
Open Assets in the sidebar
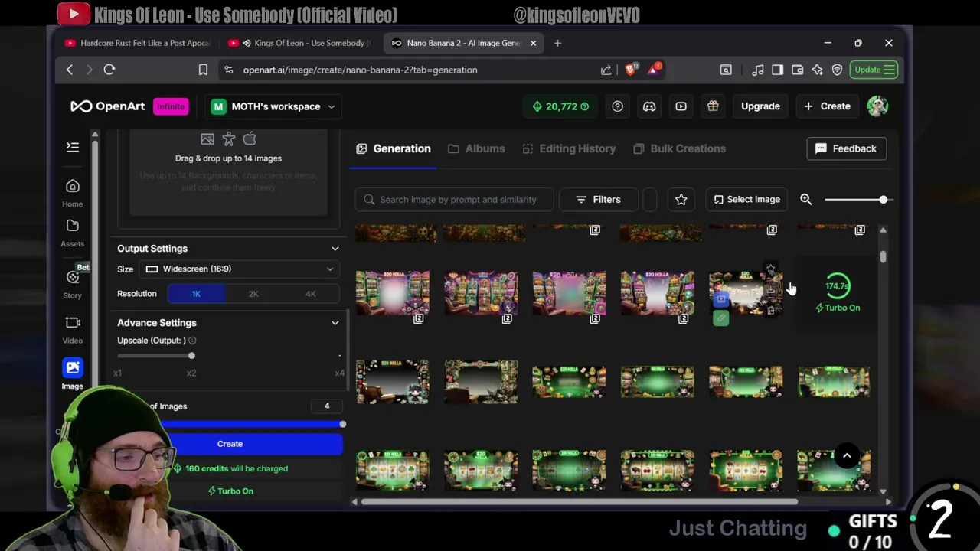coord(72,233)
